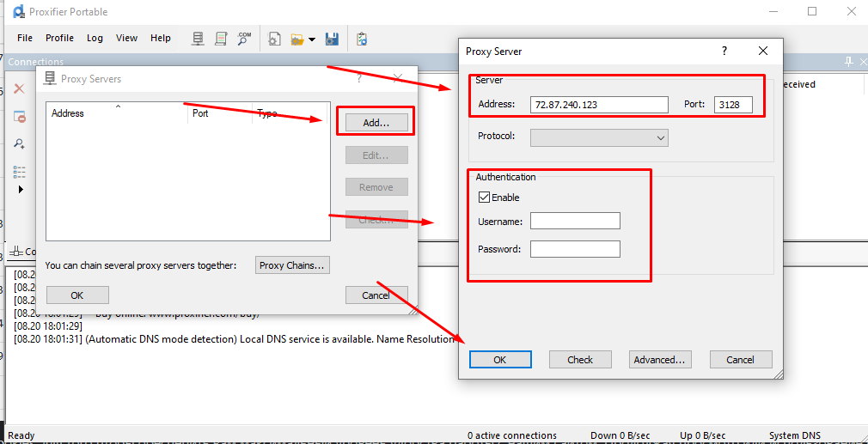Open Name Resolution (.COM magnifier) settings
This screenshot has width=868, height=444.
click(x=243, y=39)
